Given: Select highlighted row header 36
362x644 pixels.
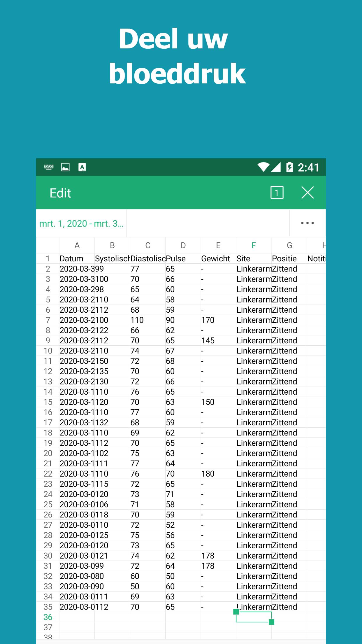Looking at the screenshot, I should coord(48,617).
